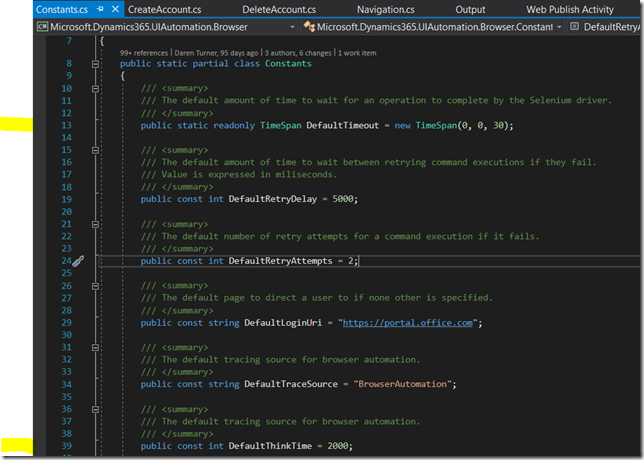This screenshot has height=460, width=644.
Task: Click the C# project icon in navigation bar
Action: 42,27
